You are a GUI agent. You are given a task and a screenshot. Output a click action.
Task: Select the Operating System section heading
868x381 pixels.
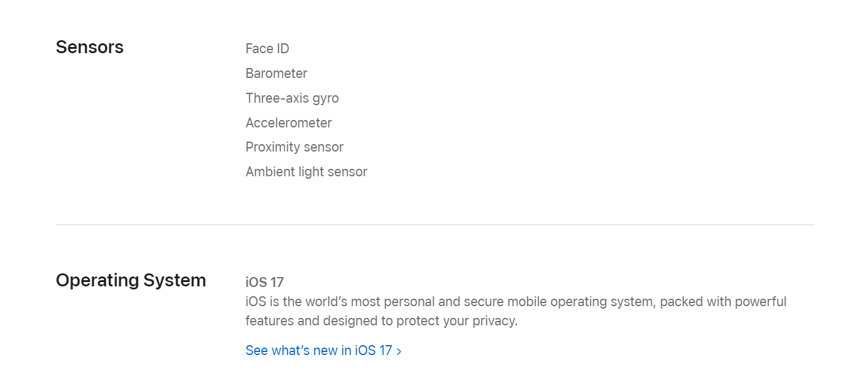pos(131,280)
